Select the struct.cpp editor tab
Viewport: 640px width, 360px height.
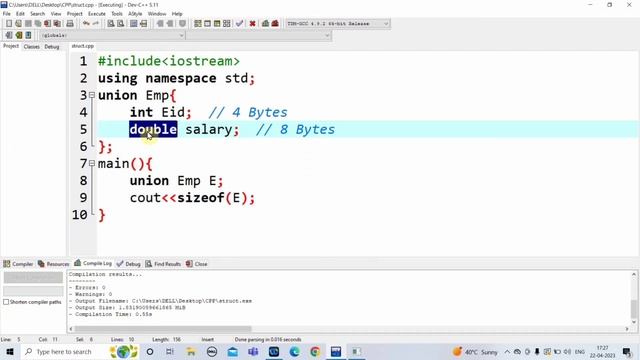[x=82, y=46]
